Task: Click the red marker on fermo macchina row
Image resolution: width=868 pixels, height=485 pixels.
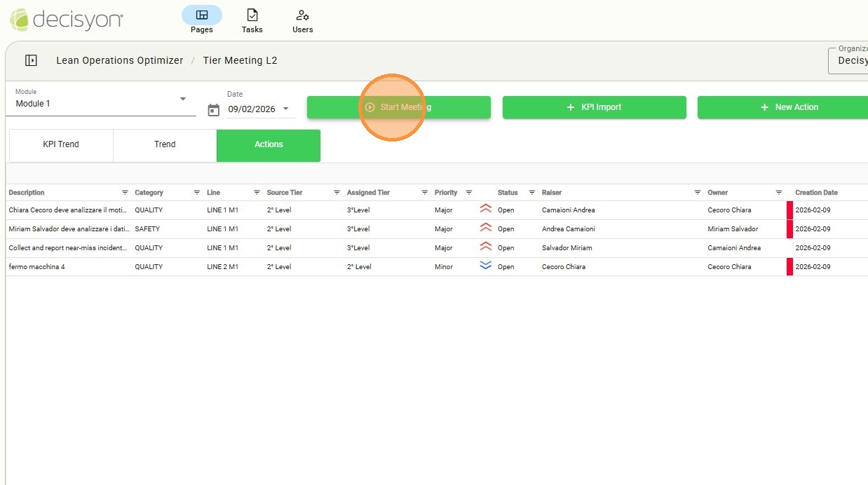Action: 789,267
